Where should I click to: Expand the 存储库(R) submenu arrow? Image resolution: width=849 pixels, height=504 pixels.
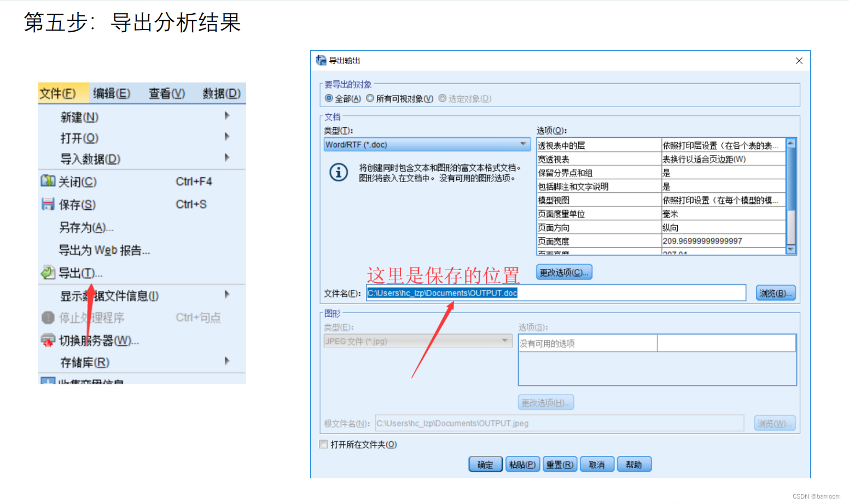[227, 361]
